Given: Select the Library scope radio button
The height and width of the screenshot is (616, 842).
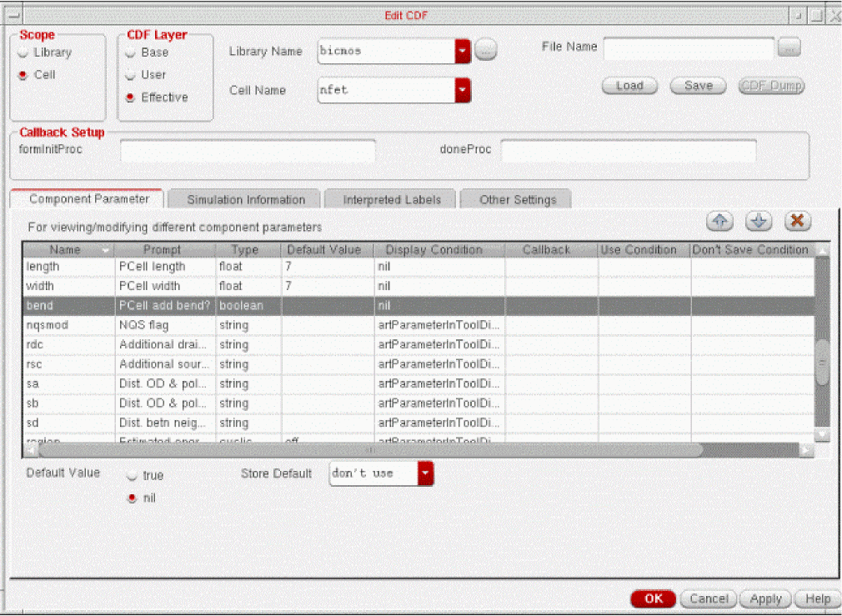Looking at the screenshot, I should (x=24, y=53).
